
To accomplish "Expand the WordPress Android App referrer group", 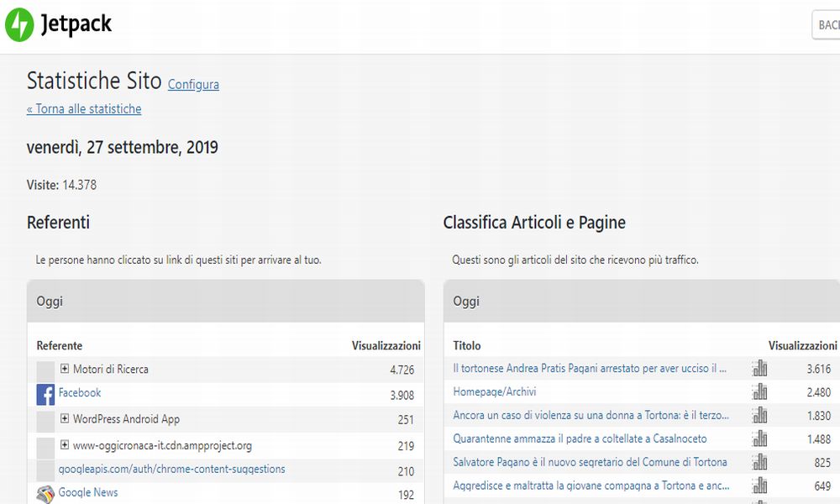I will tap(65, 418).
